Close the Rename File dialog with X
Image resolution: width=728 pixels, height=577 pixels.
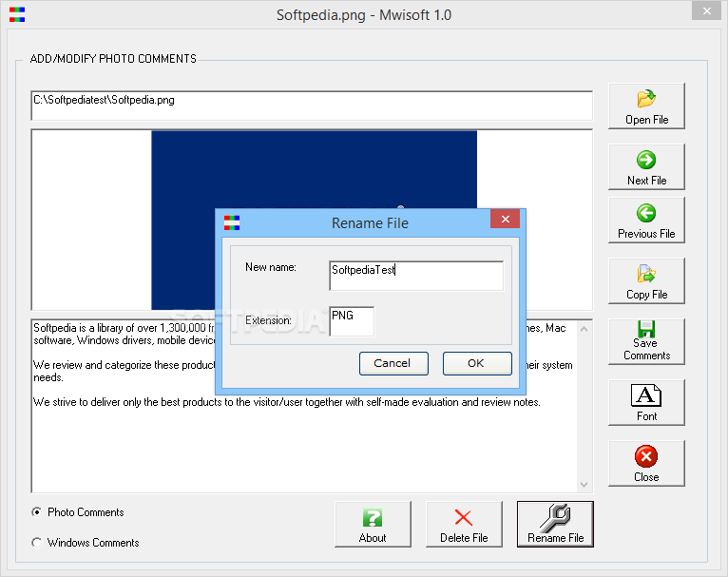coord(506,219)
